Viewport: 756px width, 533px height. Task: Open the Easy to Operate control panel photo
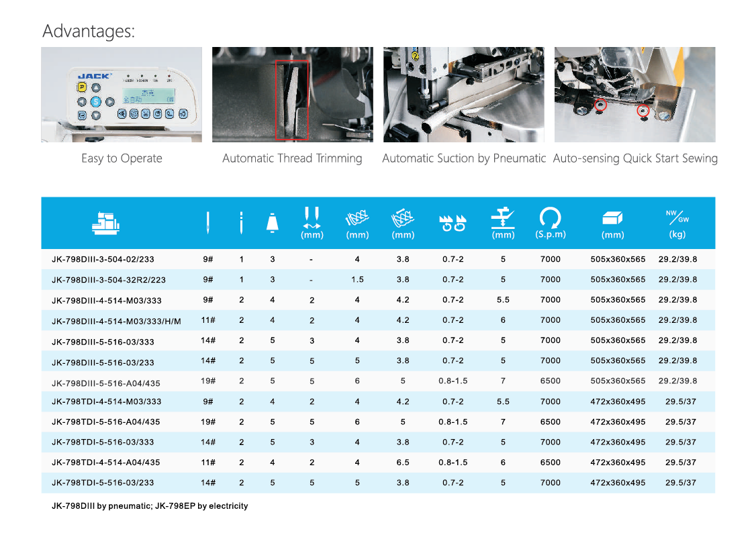pos(122,95)
